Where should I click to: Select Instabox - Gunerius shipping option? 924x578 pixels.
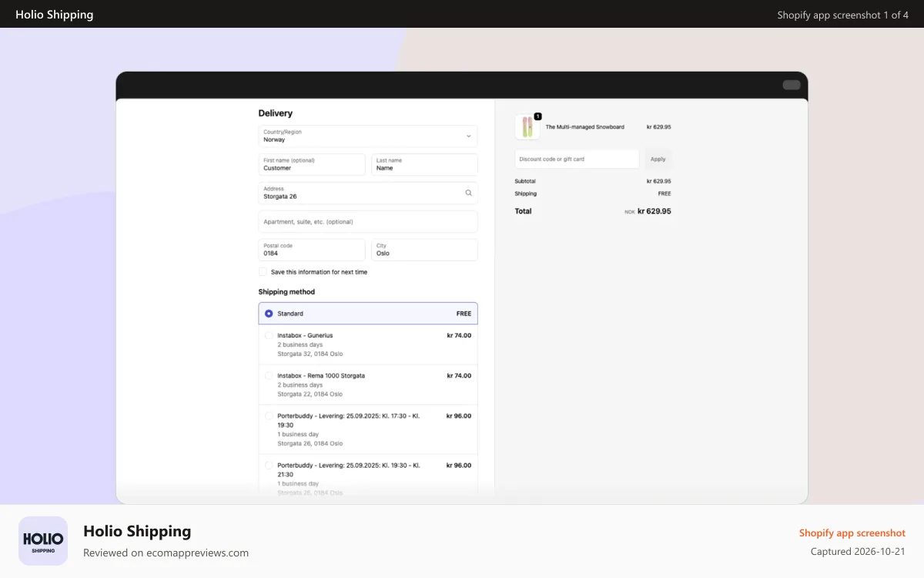coord(368,344)
